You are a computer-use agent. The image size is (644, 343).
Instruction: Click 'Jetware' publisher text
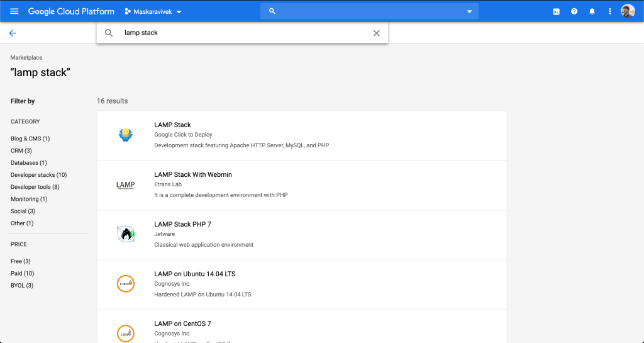coord(165,234)
